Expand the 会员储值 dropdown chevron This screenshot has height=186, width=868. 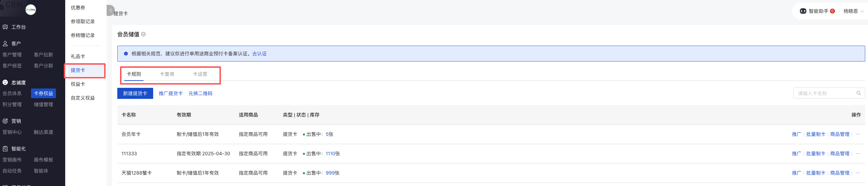click(x=144, y=34)
